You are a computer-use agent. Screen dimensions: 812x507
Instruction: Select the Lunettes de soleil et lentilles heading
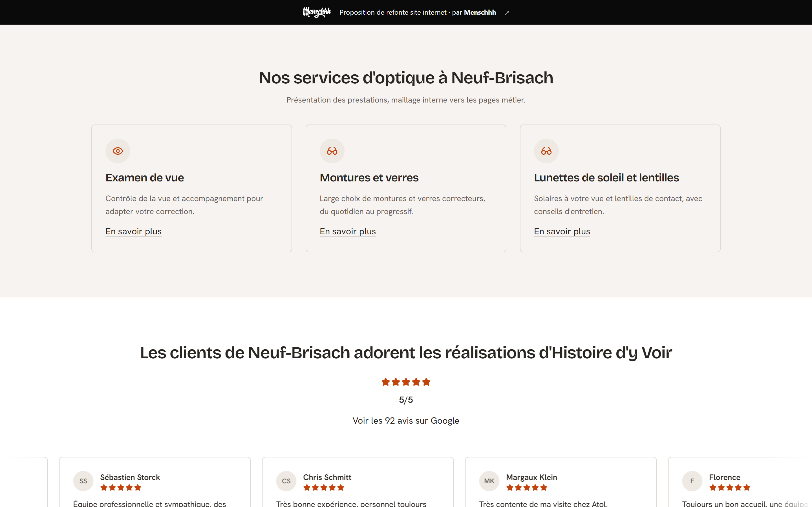pyautogui.click(x=606, y=178)
